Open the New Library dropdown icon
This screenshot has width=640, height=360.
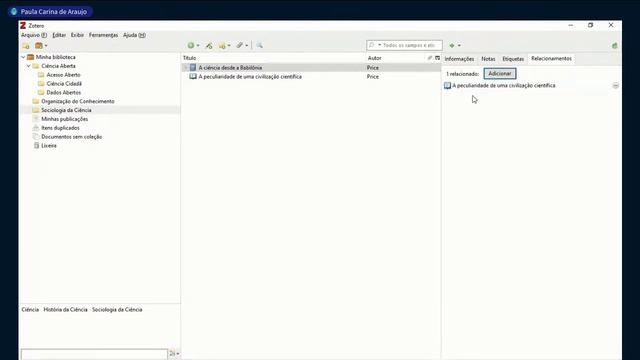click(41, 46)
